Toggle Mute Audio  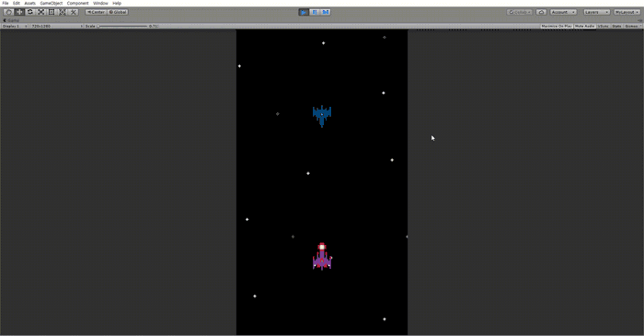pyautogui.click(x=585, y=26)
